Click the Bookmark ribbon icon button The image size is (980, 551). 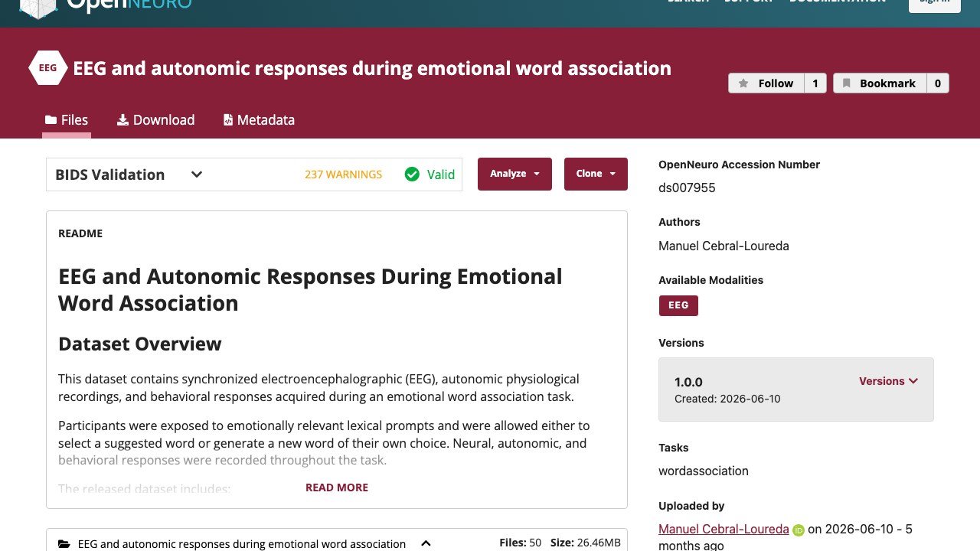pyautogui.click(x=880, y=83)
